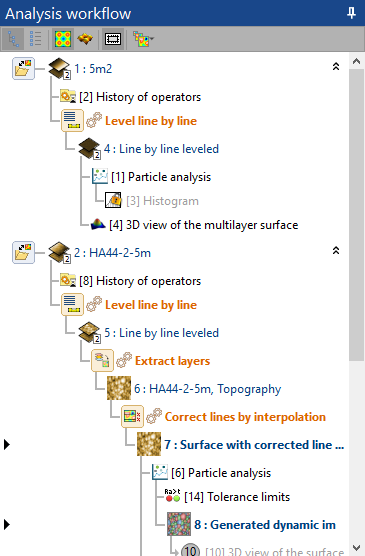Click arrow marker beside studiable 7
The image size is (365, 556).
[6, 444]
